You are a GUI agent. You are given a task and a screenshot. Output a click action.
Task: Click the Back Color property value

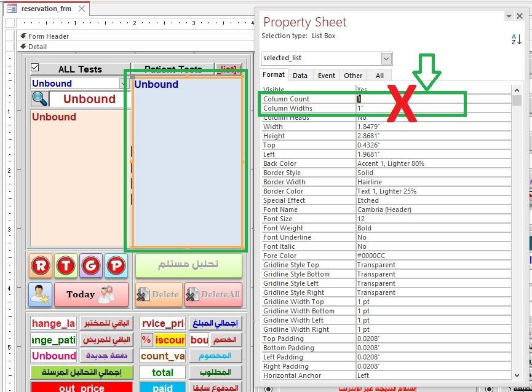433,163
